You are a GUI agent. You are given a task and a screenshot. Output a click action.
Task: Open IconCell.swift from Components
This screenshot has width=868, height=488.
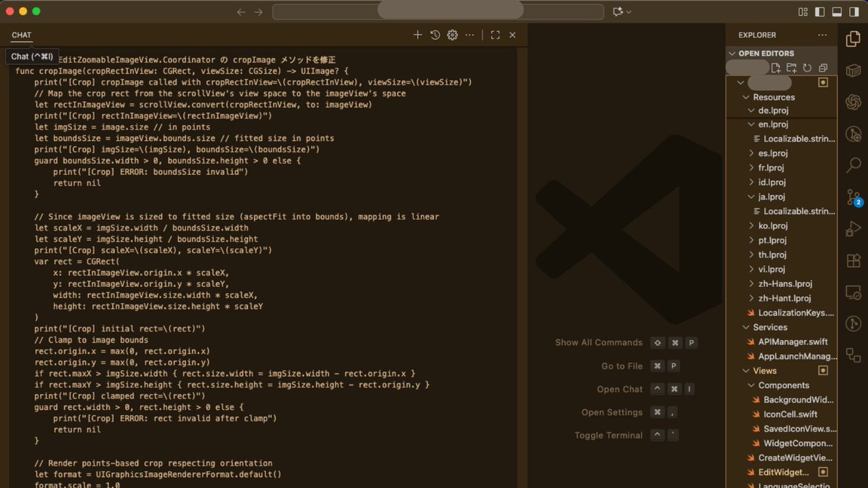[790, 414]
